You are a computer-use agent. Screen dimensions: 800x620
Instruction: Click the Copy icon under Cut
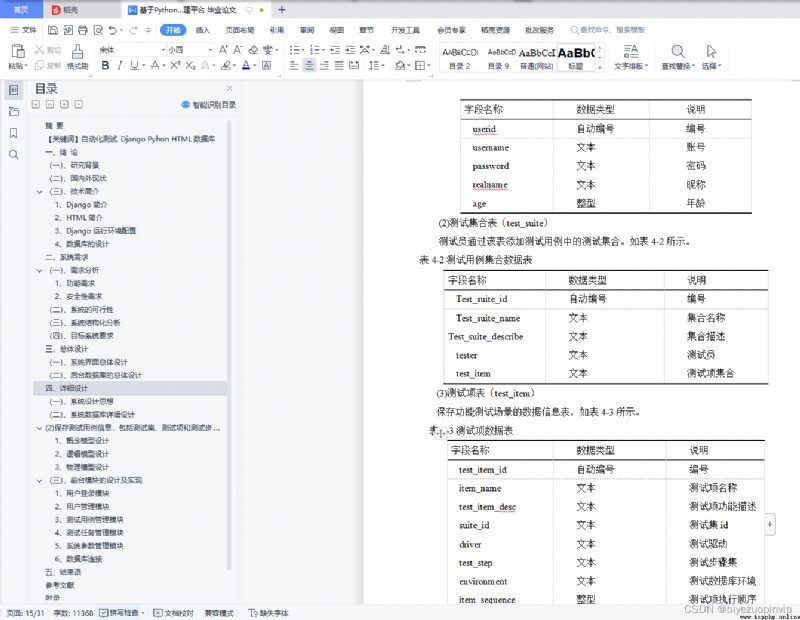(39, 65)
